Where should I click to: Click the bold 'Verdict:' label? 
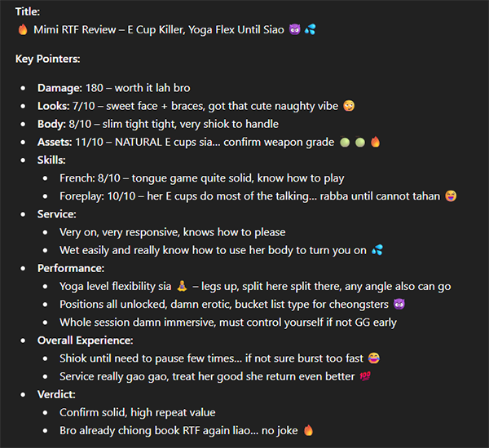tap(56, 394)
